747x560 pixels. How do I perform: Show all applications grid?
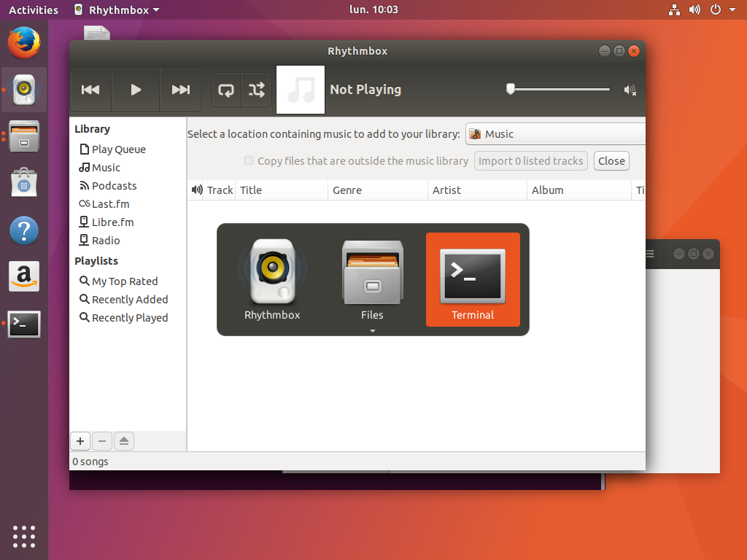(x=24, y=537)
